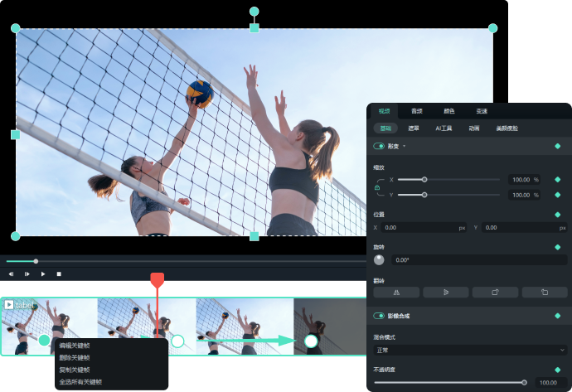Click the rotate counterclockwise icon

pyautogui.click(x=545, y=292)
